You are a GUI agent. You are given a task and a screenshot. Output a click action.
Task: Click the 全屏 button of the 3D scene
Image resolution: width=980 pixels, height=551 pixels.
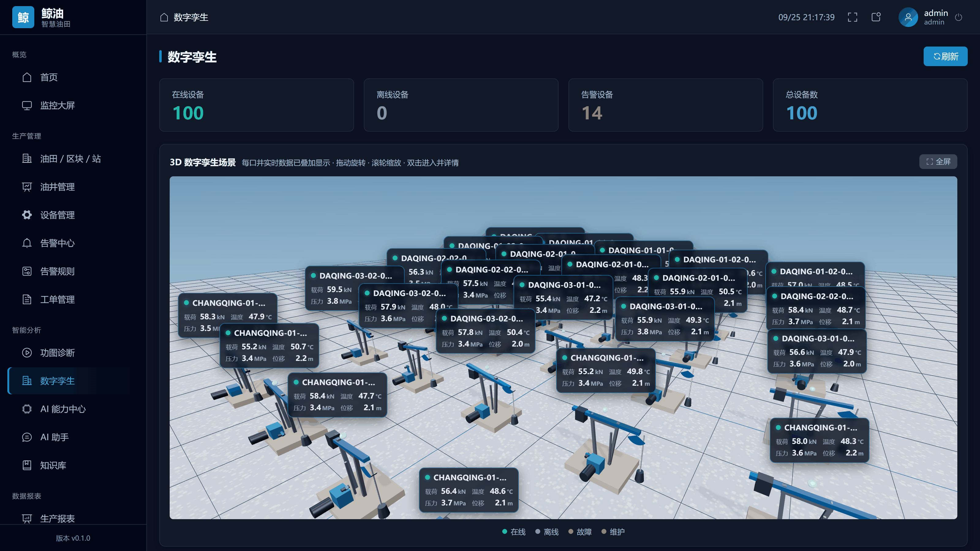tap(938, 162)
